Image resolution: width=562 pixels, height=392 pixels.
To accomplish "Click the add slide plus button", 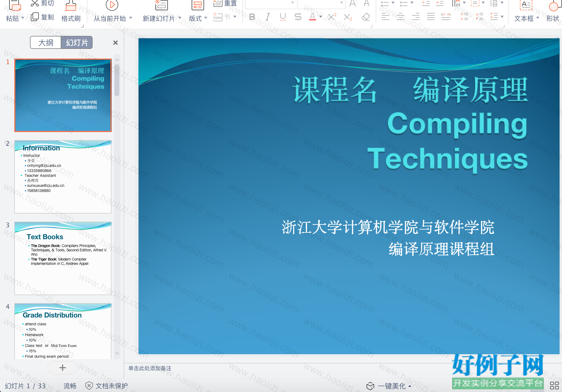I will tap(63, 367).
